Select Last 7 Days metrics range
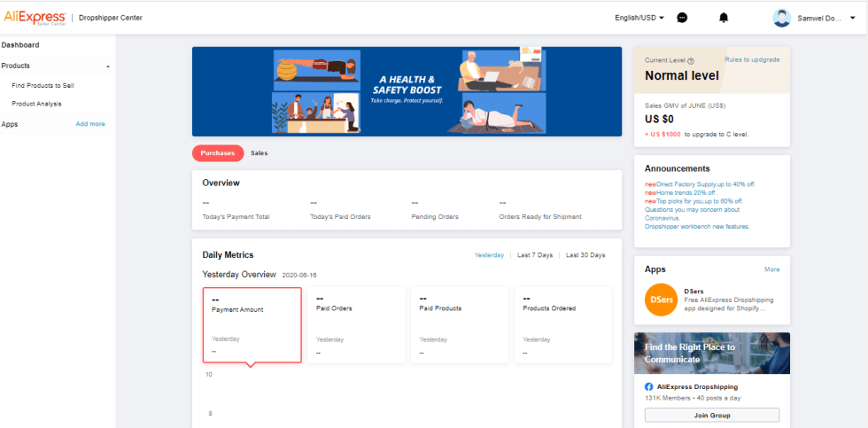The width and height of the screenshot is (868, 428). click(535, 255)
